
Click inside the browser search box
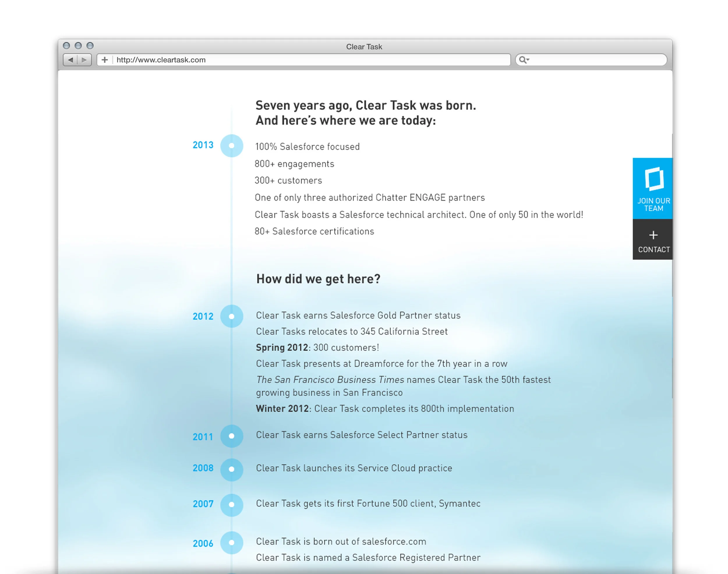click(x=591, y=60)
